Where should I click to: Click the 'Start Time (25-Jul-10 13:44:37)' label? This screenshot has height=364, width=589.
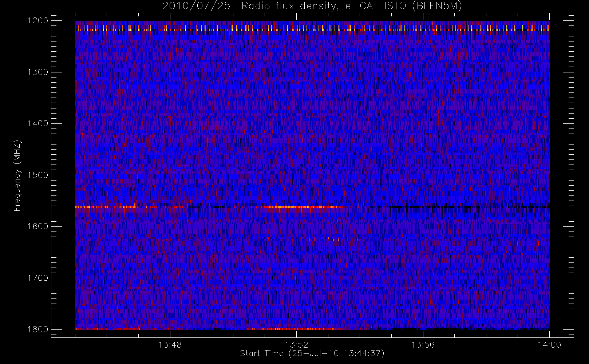point(312,353)
